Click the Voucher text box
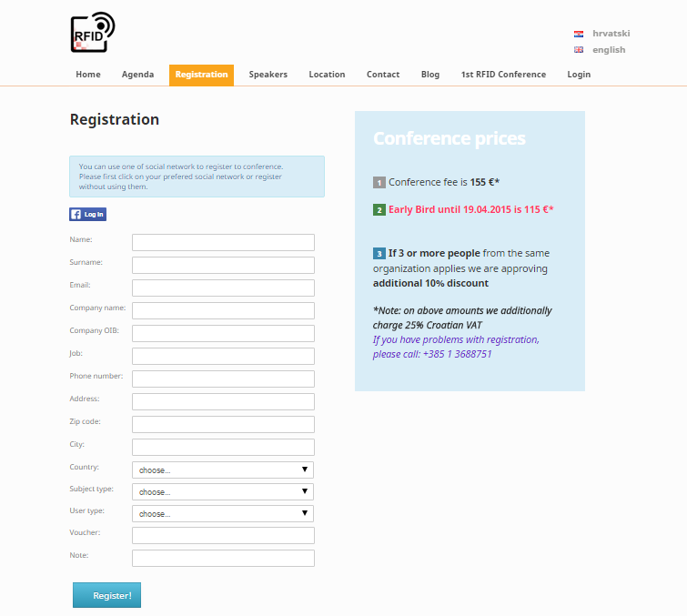Image resolution: width=687 pixels, height=616 pixels. point(223,535)
